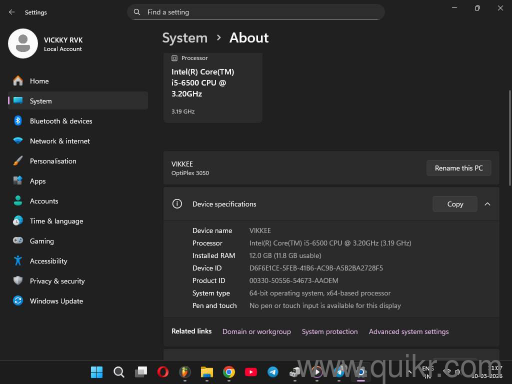The image size is (512, 384).
Task: Open FL Studio from the taskbar
Action: [x=185, y=372]
